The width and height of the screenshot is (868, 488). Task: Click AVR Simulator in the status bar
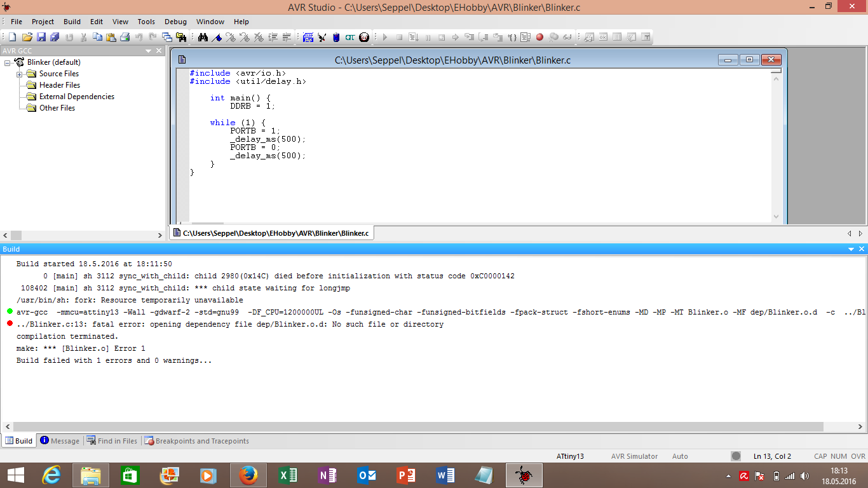click(x=634, y=456)
